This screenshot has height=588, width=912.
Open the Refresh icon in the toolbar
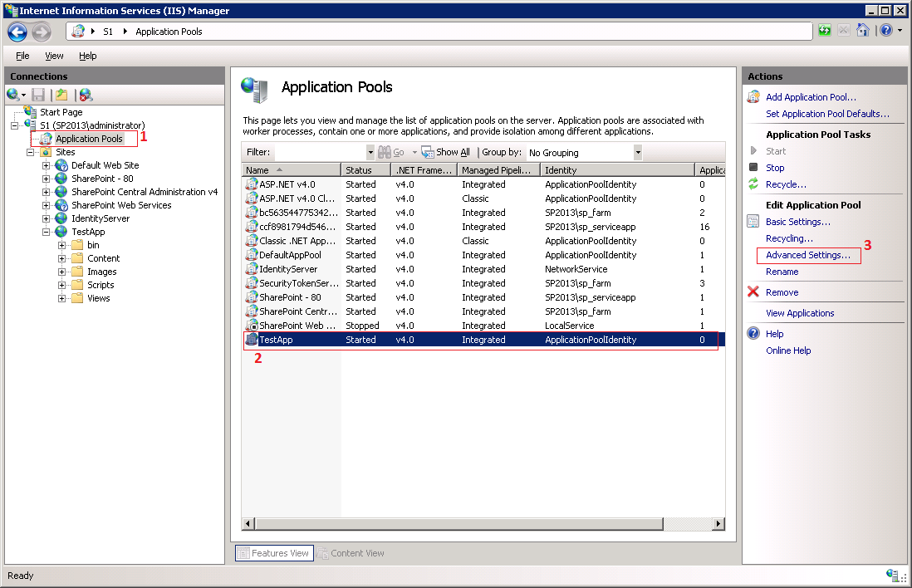click(x=824, y=30)
